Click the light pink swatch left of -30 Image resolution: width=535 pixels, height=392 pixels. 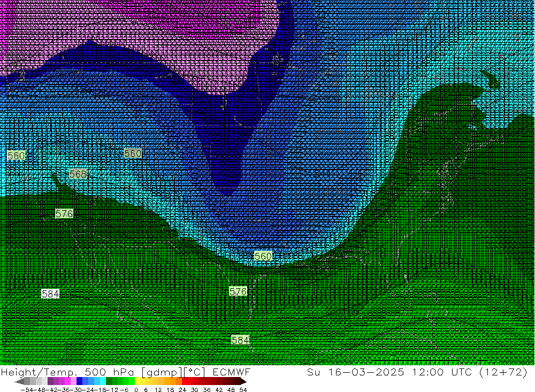[73, 381]
